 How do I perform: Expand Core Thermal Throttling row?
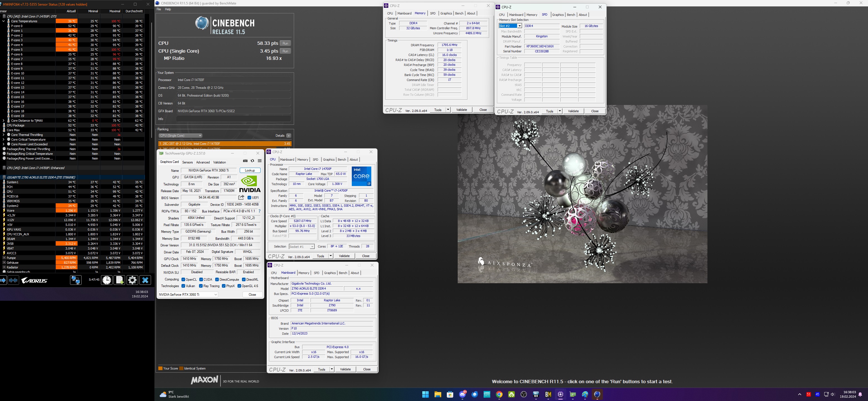[3, 135]
